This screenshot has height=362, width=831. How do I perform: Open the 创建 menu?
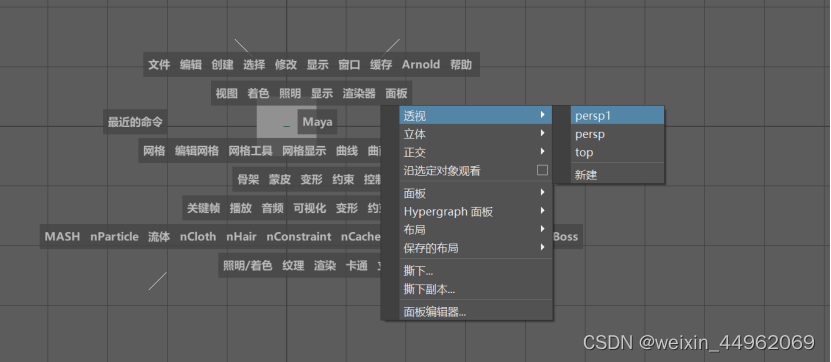223,65
